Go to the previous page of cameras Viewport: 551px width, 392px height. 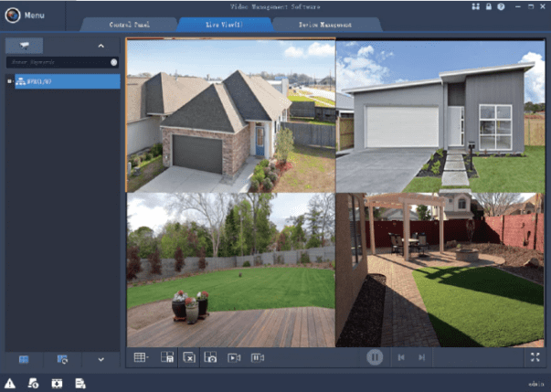(401, 358)
